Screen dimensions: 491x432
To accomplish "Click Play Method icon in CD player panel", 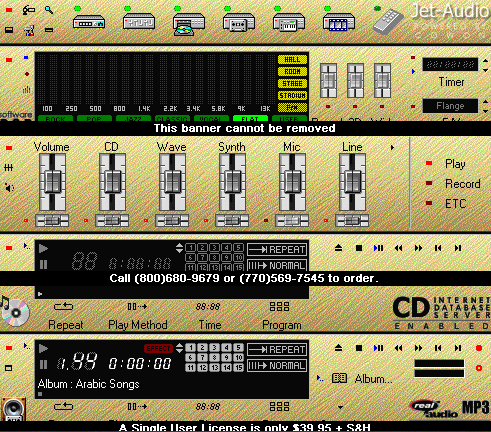I will pos(137,306).
